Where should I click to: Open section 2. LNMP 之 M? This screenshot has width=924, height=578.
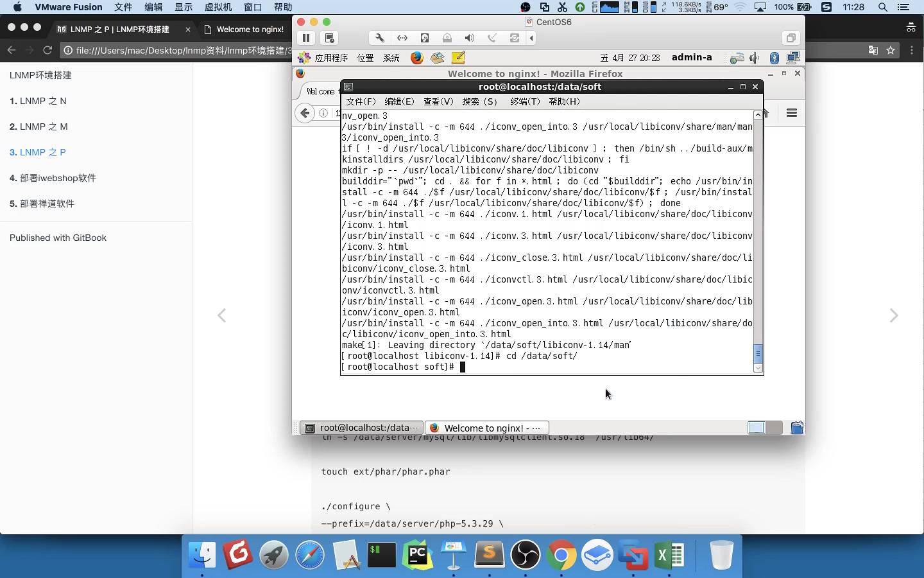click(x=38, y=127)
